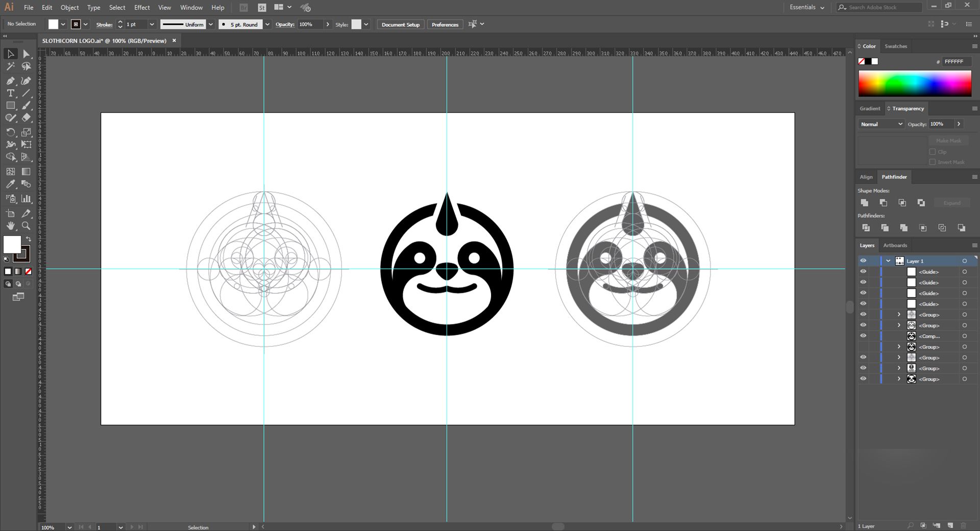Click the Preferences button

pyautogui.click(x=445, y=24)
